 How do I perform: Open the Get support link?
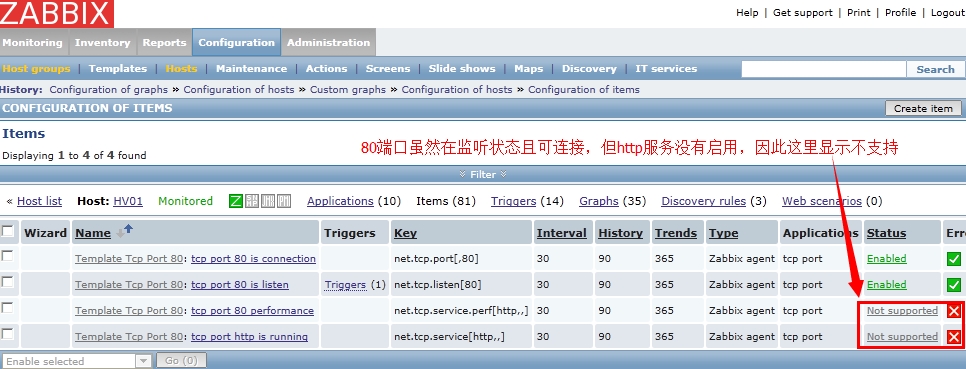click(x=803, y=12)
